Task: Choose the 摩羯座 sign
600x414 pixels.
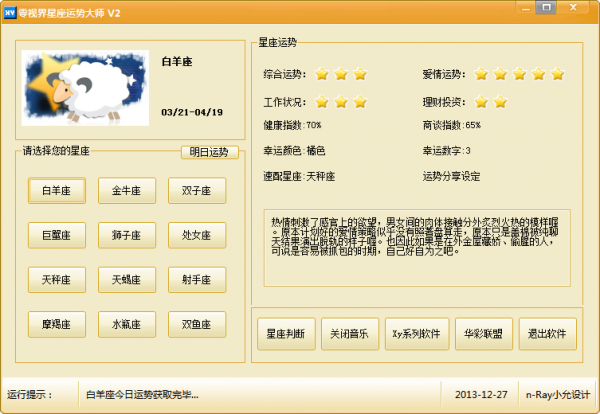Action: [x=57, y=324]
